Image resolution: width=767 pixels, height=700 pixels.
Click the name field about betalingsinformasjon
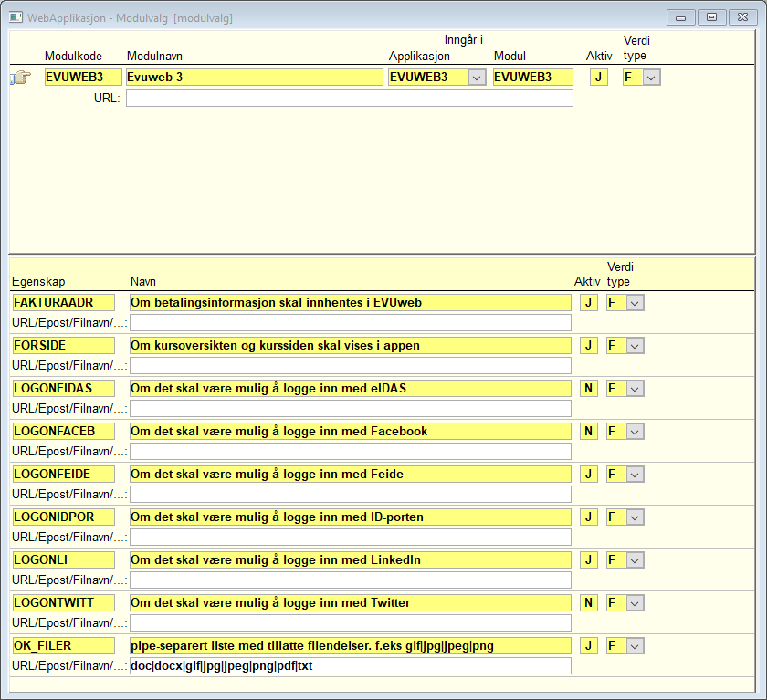351,303
